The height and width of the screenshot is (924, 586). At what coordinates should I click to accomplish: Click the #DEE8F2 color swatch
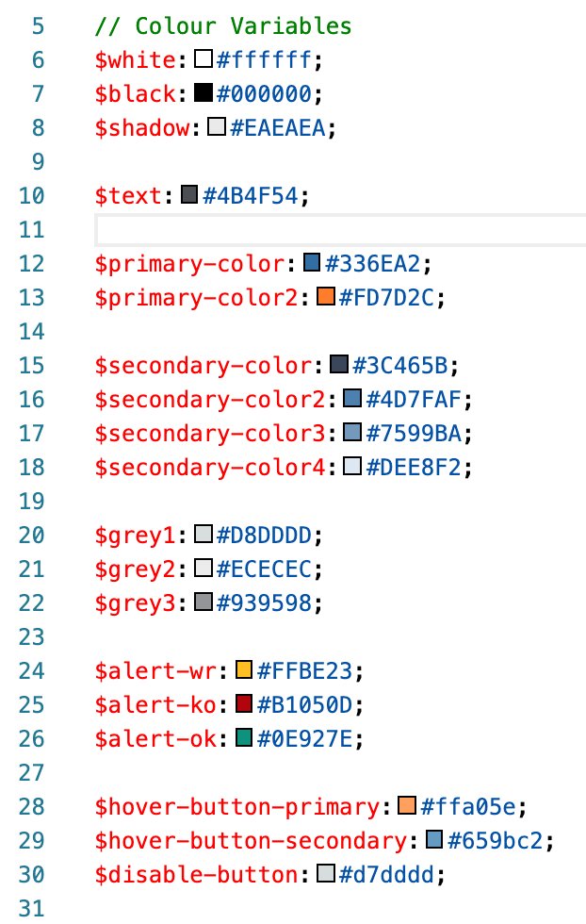(352, 466)
